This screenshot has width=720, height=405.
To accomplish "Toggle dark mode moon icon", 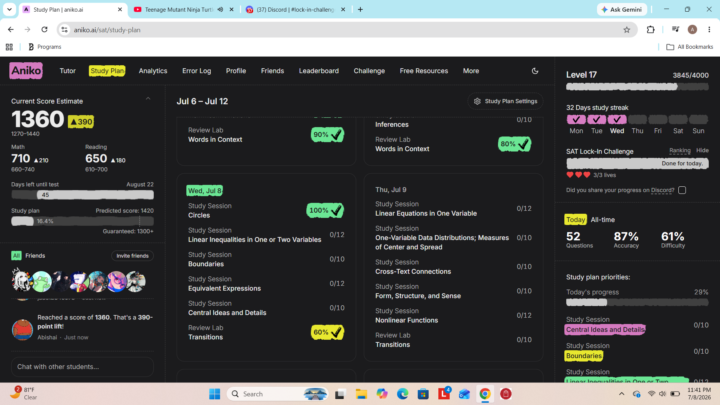I will point(534,71).
